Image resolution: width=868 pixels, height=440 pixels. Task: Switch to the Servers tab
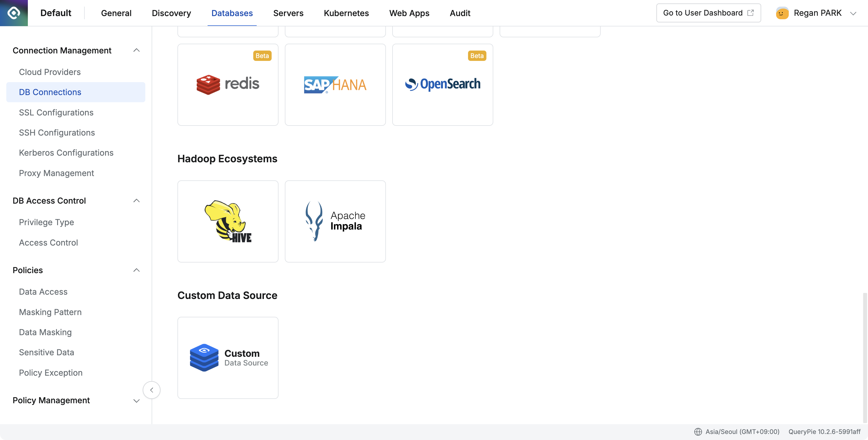[288, 13]
